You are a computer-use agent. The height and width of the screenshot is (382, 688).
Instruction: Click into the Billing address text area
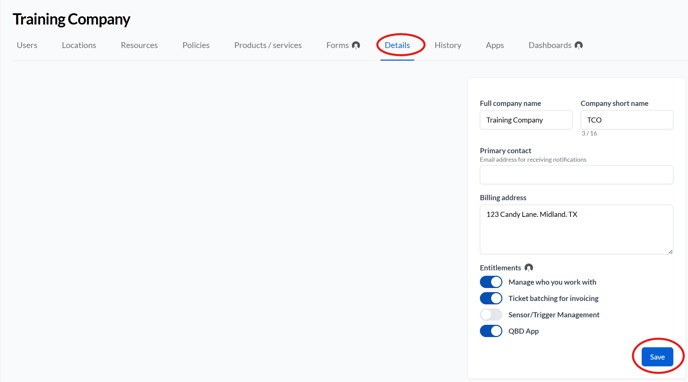[x=576, y=229]
